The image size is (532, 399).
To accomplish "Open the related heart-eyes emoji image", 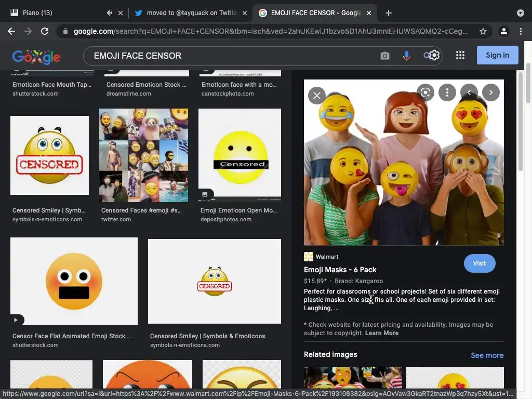I will pyautogui.click(x=455, y=377).
